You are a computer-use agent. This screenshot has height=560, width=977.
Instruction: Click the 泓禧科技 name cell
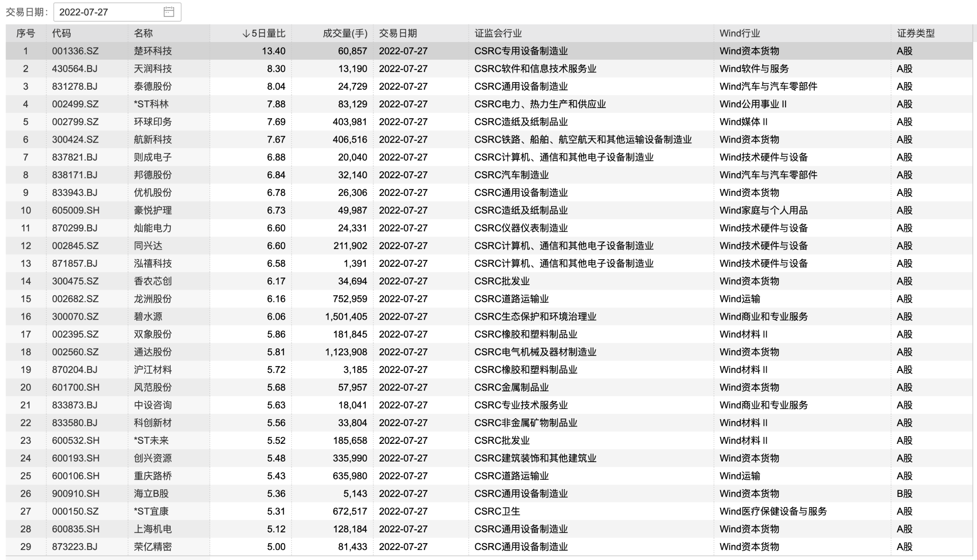pyautogui.click(x=153, y=263)
